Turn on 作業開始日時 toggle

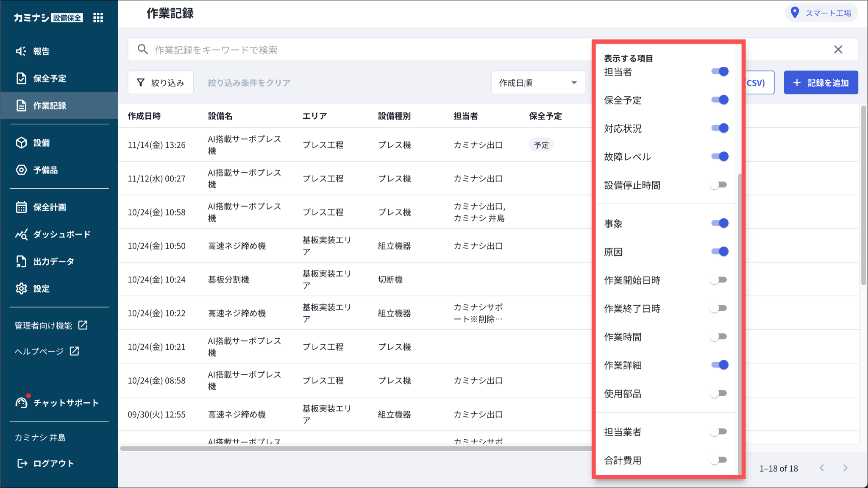click(719, 280)
